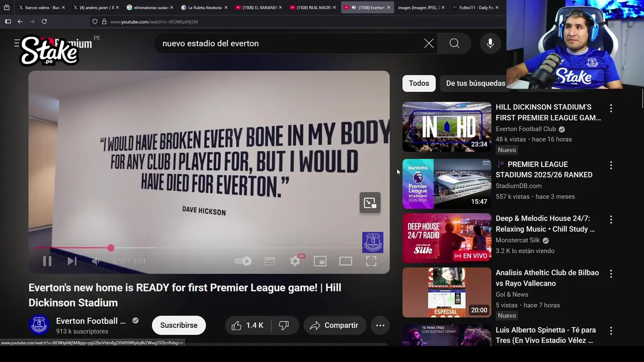Screen dimensions: 644x362
Task: Switch to '(1508) REAL MADRI' tab
Action: [312, 8]
